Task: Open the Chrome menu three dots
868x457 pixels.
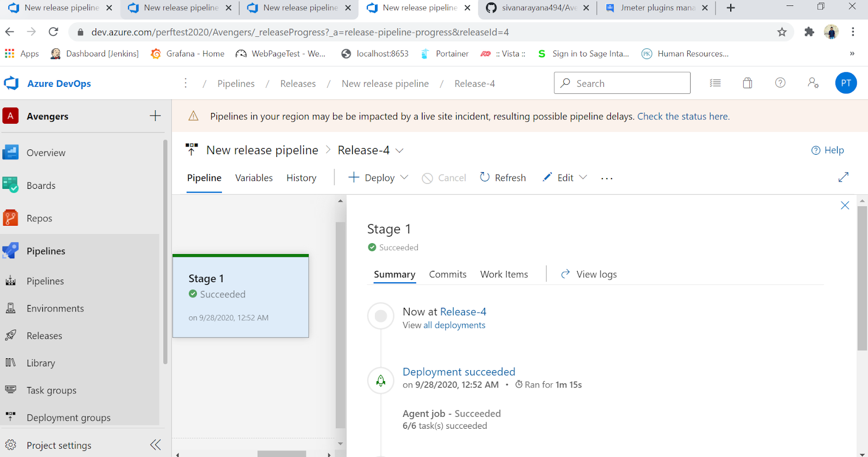Action: 853,32
